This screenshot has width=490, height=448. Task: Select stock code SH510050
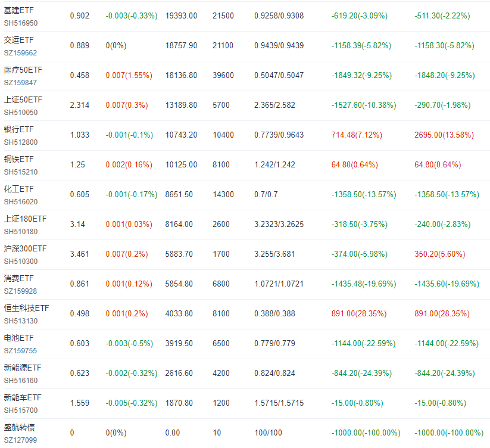21,113
